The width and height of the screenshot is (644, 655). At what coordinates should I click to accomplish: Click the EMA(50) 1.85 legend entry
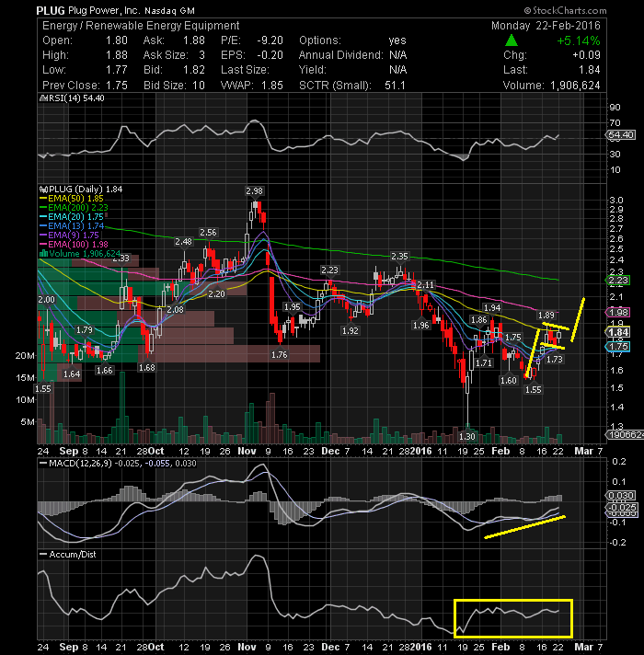click(x=72, y=199)
